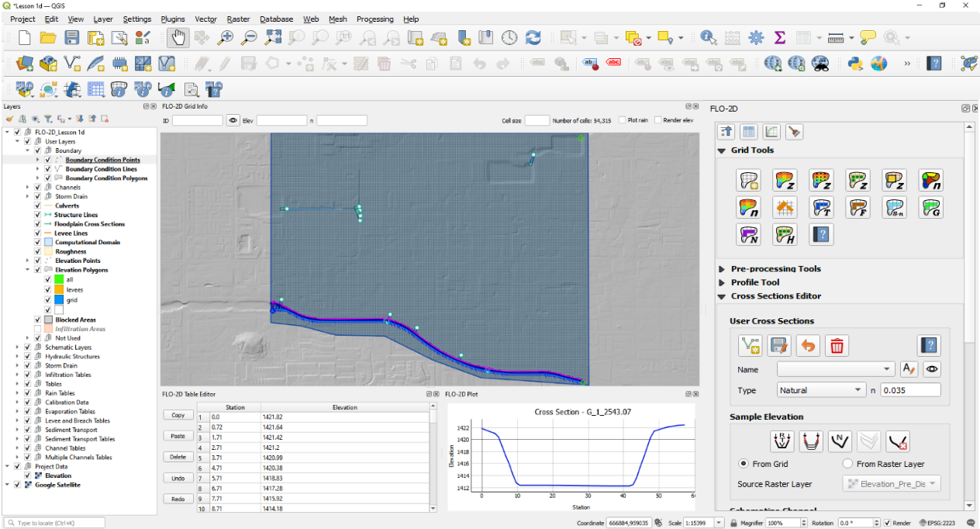Select the From Raster Layer radio button

point(847,464)
